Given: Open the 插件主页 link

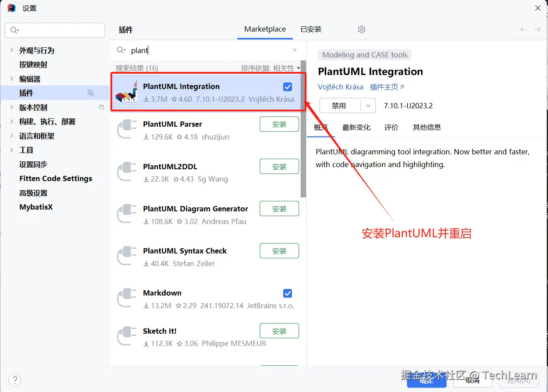Looking at the screenshot, I should tap(387, 87).
